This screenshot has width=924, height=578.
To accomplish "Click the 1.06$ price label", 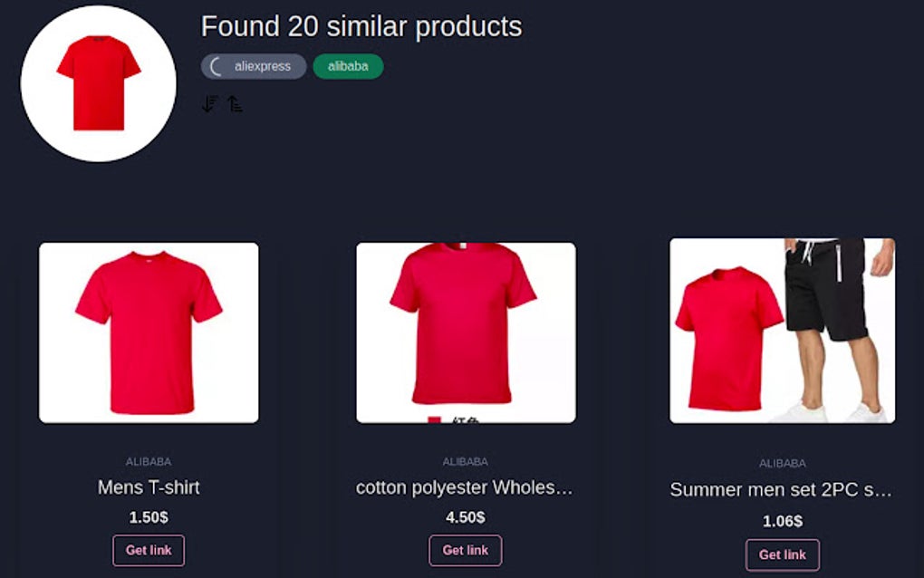I will [x=782, y=521].
